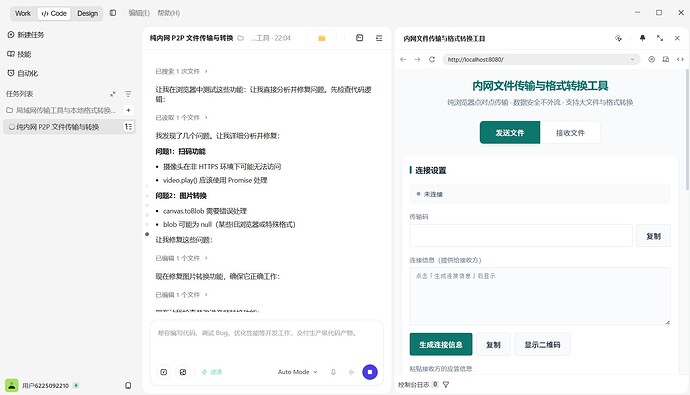Switch to the Design mode tab
This screenshot has height=395, width=690.
point(88,13)
